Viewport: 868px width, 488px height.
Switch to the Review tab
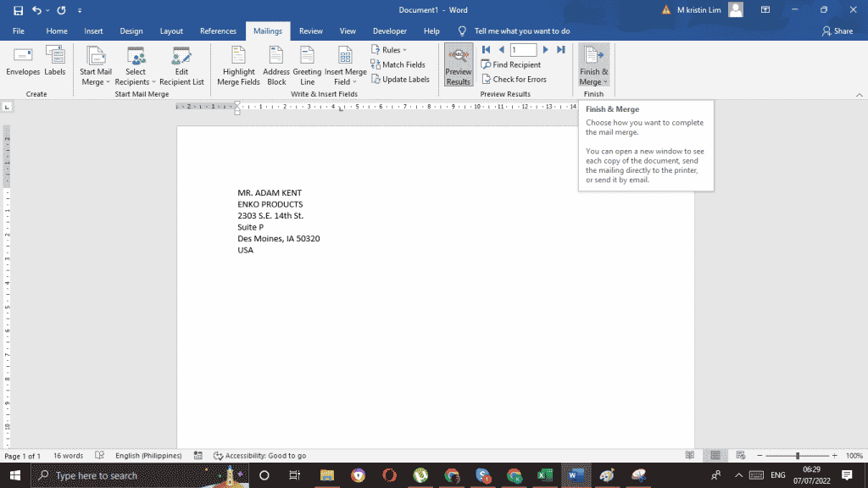310,31
